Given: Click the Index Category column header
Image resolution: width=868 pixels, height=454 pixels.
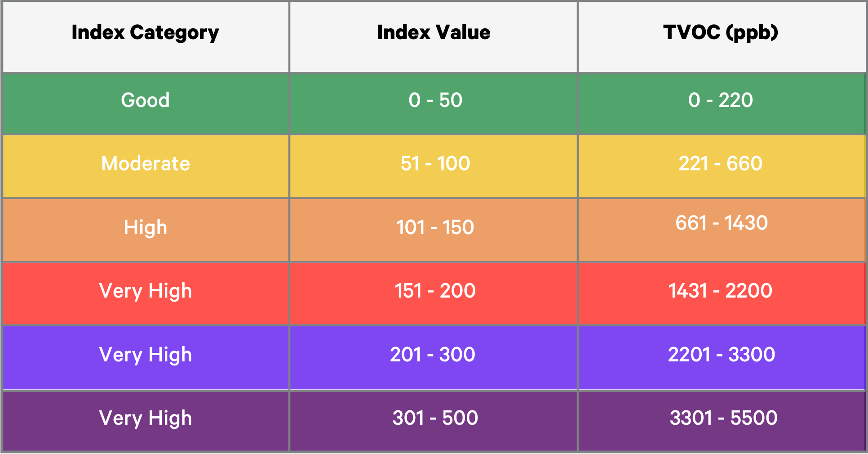Looking at the screenshot, I should click(145, 33).
